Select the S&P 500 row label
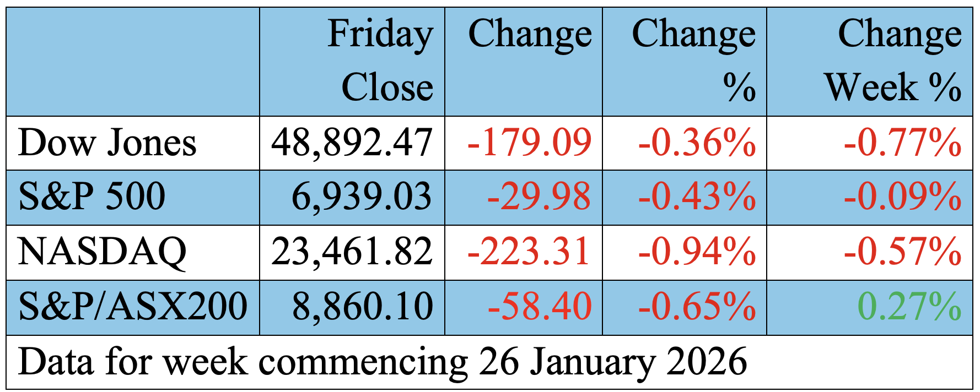Image resolution: width=980 pixels, height=392 pixels. [x=92, y=197]
